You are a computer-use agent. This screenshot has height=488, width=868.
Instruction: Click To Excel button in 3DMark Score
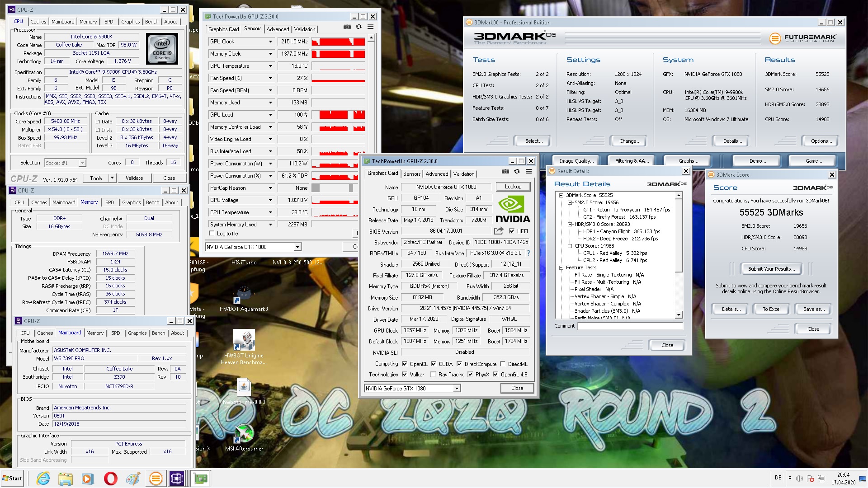(771, 309)
